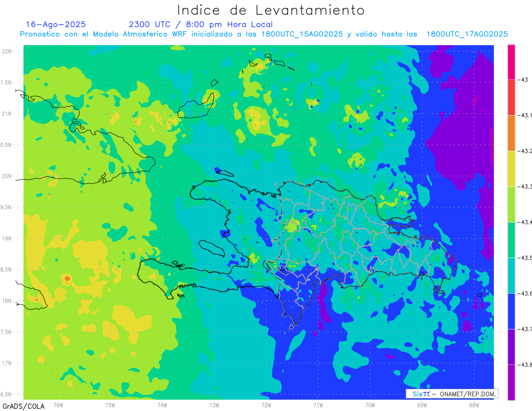The width and height of the screenshot is (532, 411).
Task: Click the '-43.1' color bar value
Action: tap(525, 115)
